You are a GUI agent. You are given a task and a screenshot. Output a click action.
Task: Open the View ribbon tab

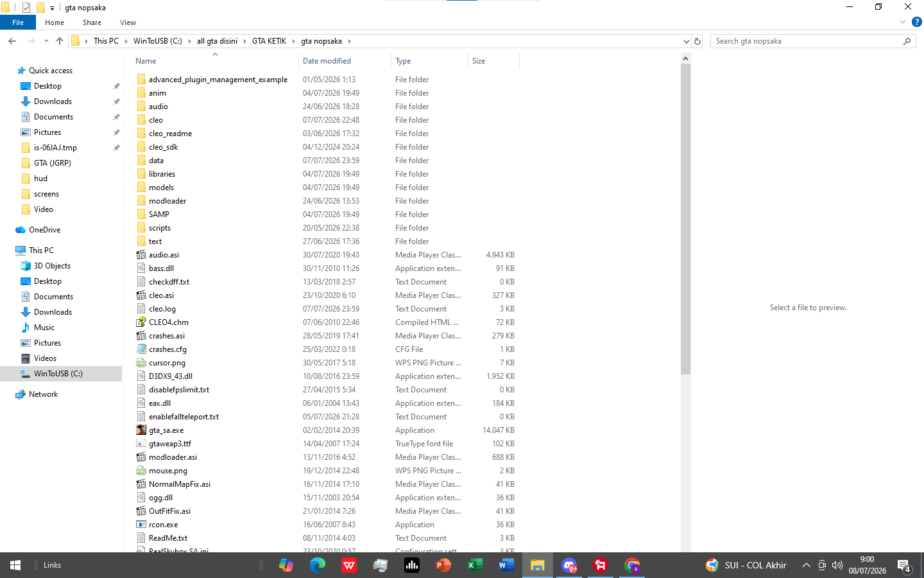pyautogui.click(x=128, y=22)
